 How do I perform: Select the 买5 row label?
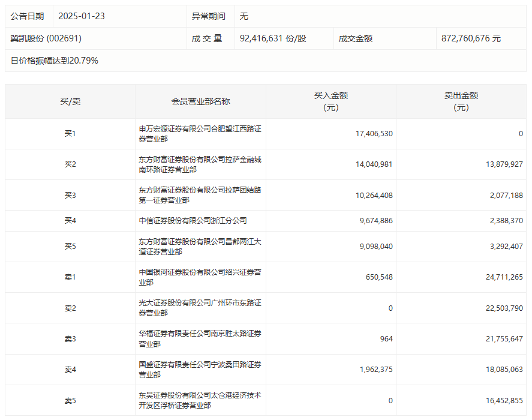[70, 246]
